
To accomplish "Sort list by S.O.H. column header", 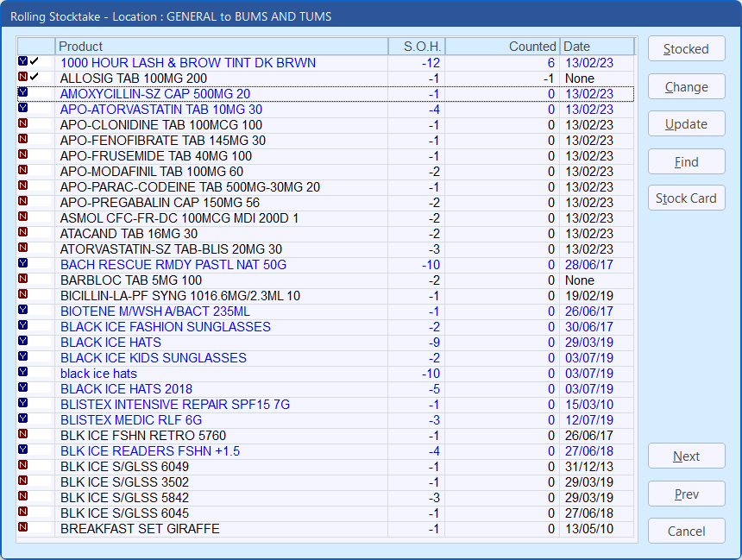I will coord(416,47).
